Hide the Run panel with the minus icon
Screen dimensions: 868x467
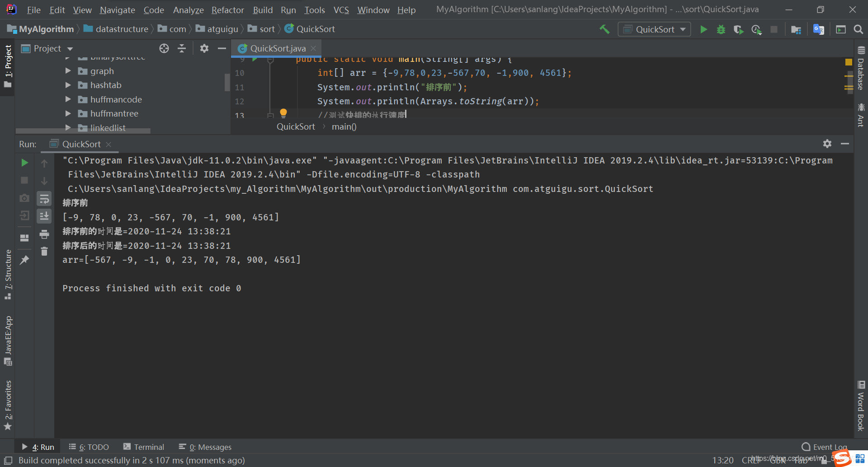pos(845,144)
